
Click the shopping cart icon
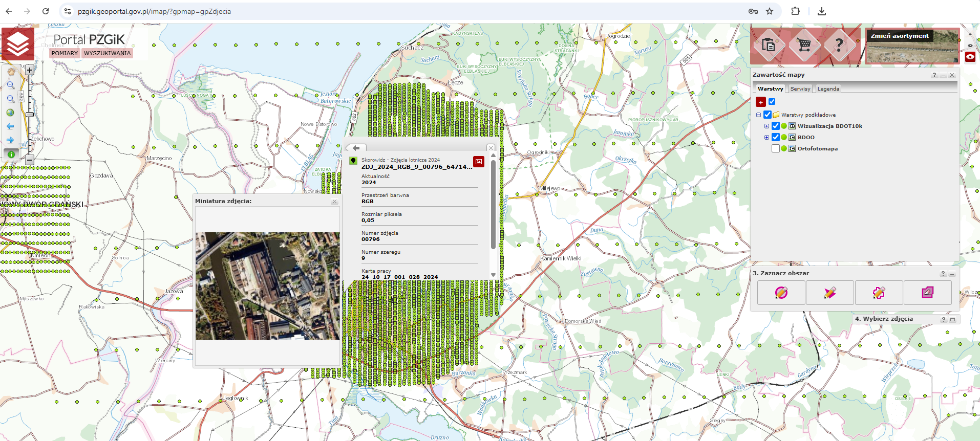pyautogui.click(x=804, y=45)
